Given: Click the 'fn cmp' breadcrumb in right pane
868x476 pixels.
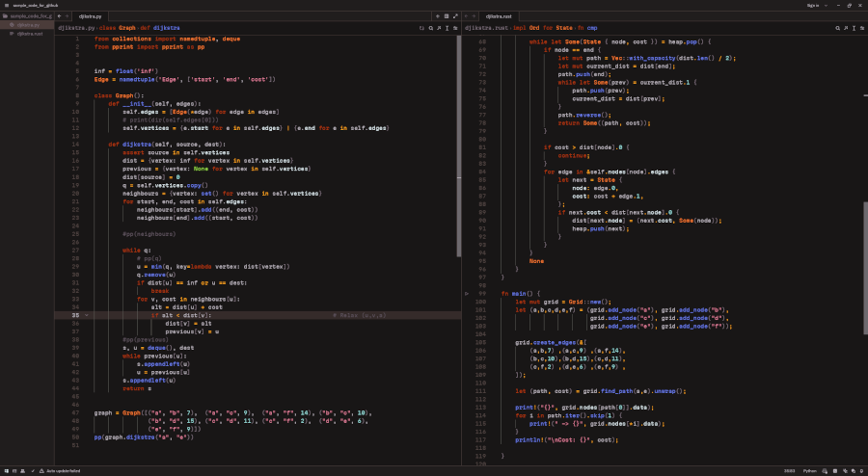Looking at the screenshot, I should coord(587,28).
